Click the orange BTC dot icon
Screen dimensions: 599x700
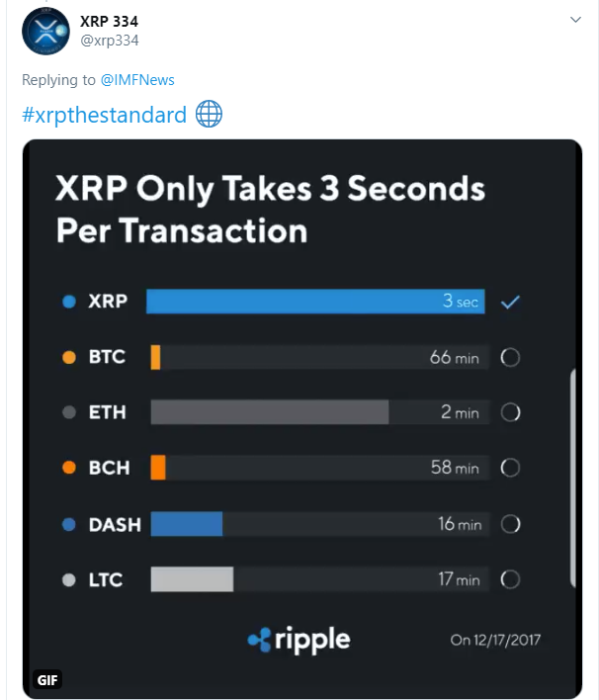69,357
